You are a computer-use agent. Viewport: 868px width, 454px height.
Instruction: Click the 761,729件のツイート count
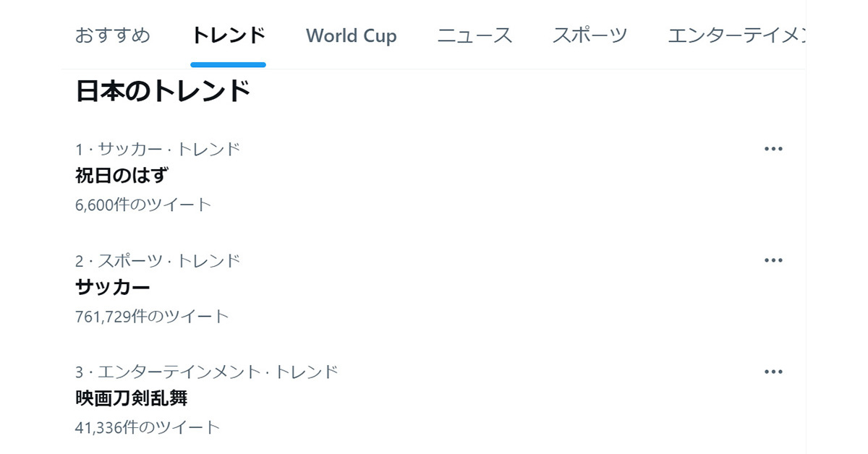coord(151,316)
